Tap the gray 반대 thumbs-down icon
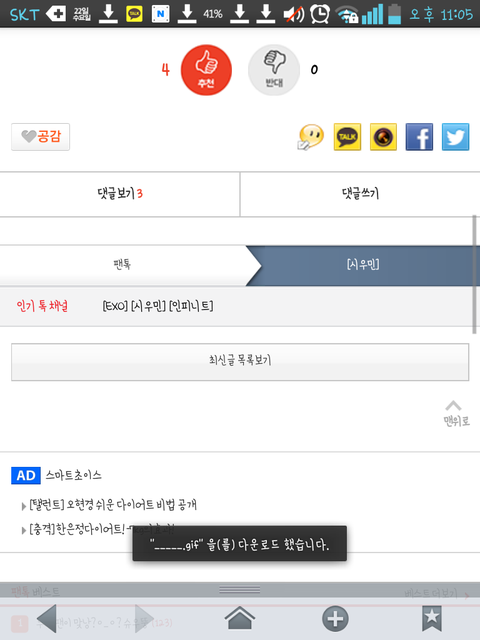This screenshot has width=480, height=640. coord(273,70)
